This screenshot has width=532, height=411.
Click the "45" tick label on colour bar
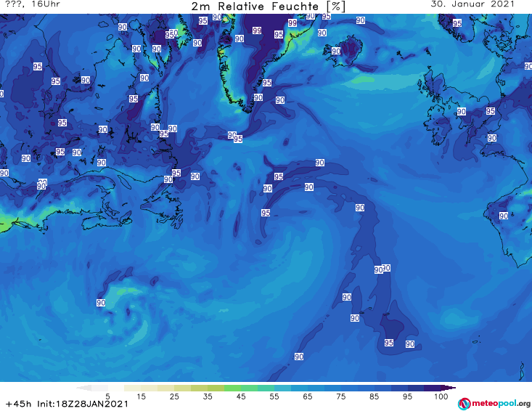tap(241, 396)
